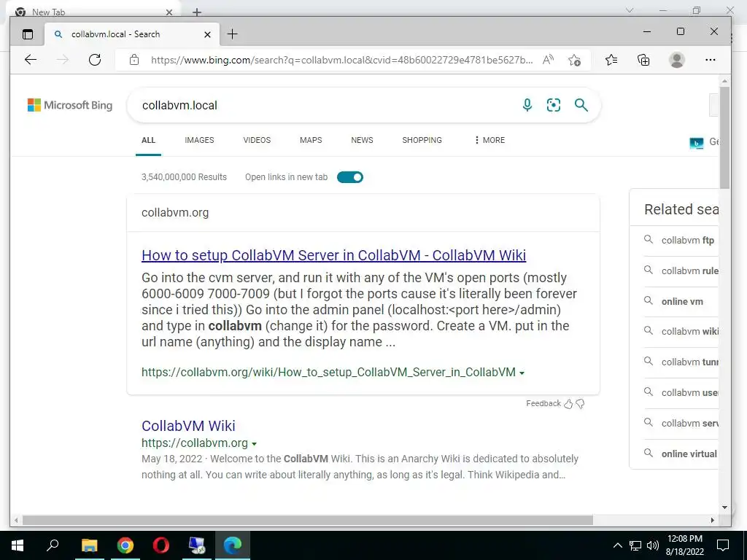Switch to the IMAGES tab
This screenshot has height=560, width=747.
pos(199,140)
